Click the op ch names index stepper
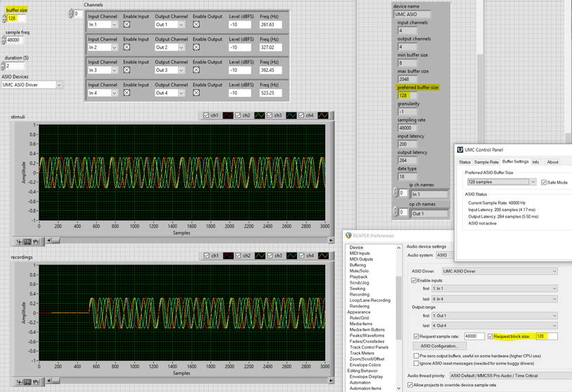The width and height of the screenshot is (572, 392). [395, 212]
